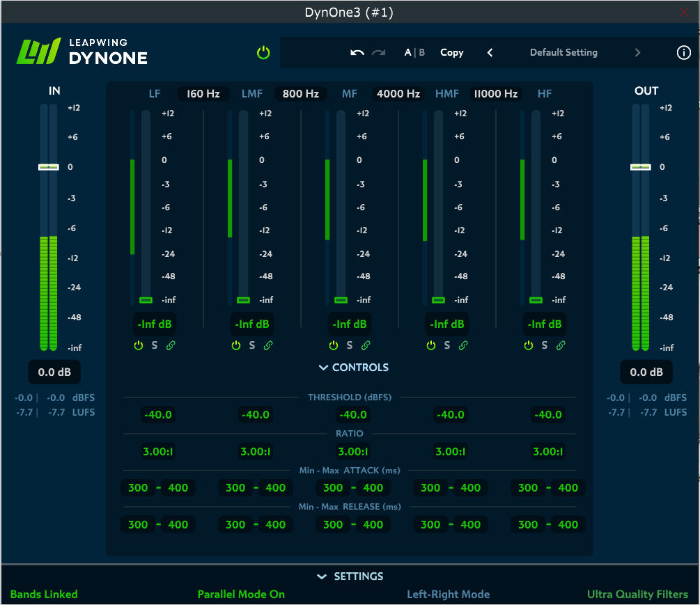
Task: Click the LF threshold -40.0 value
Action: tap(158, 415)
